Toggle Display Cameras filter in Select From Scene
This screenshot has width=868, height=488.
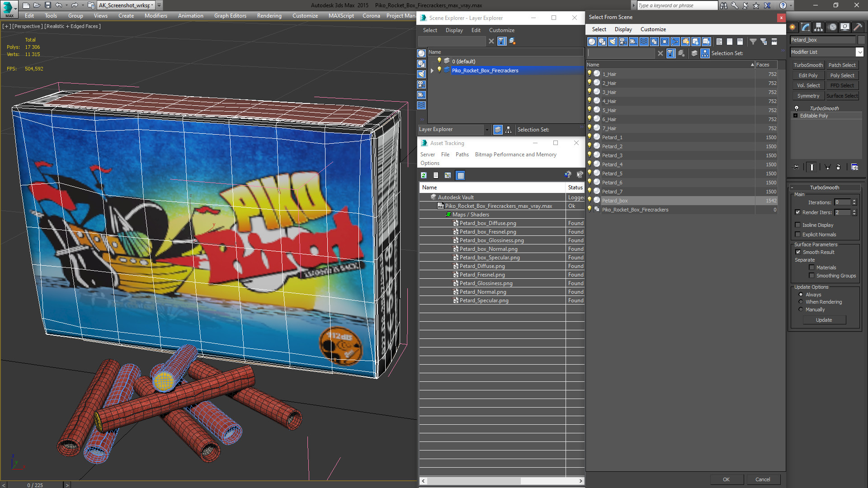[x=623, y=42]
